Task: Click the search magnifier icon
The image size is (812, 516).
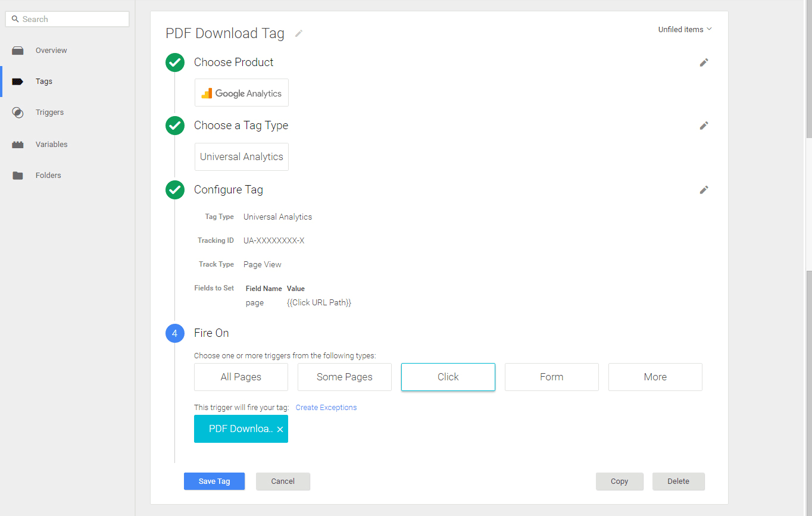Action: pos(15,18)
